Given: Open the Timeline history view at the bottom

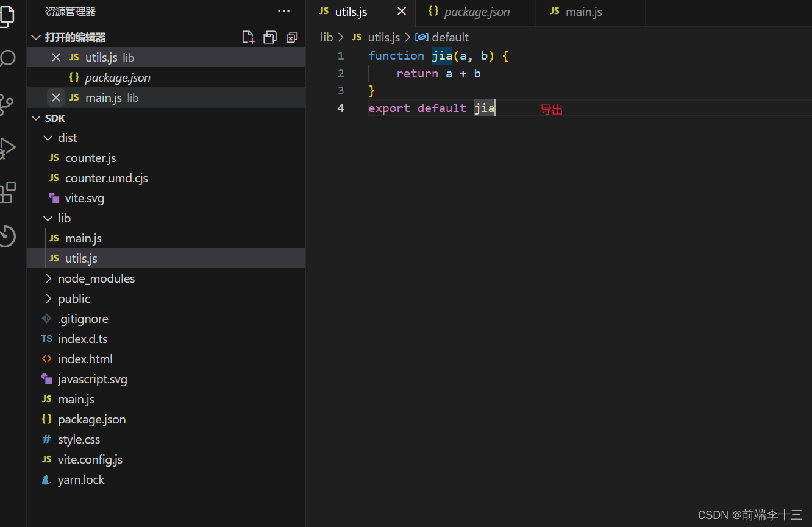Looking at the screenshot, I should pos(9,236).
